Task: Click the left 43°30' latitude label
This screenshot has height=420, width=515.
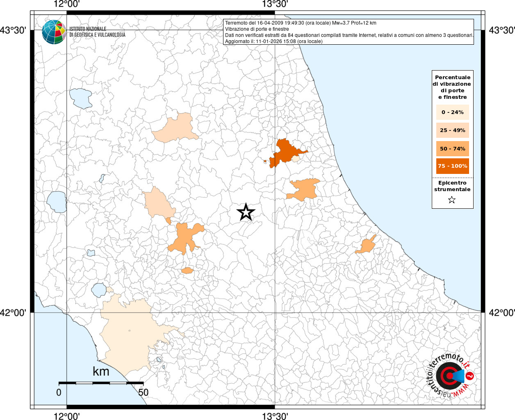Action: point(13,30)
